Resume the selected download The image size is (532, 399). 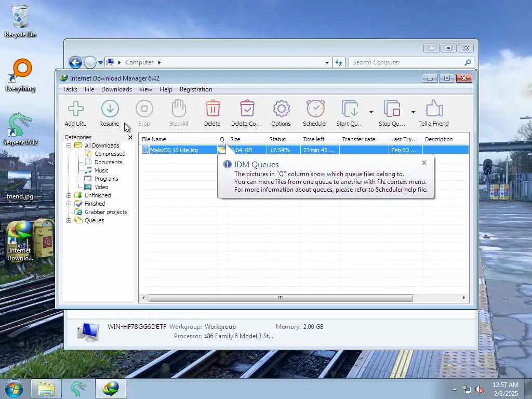pos(110,113)
